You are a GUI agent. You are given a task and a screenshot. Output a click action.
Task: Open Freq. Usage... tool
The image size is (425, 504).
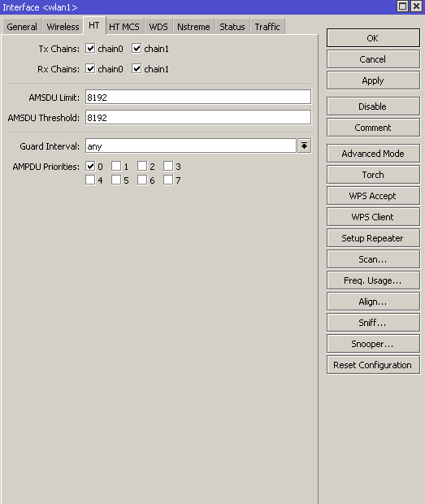click(373, 280)
